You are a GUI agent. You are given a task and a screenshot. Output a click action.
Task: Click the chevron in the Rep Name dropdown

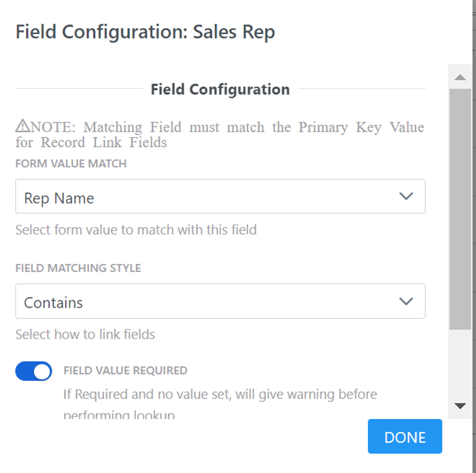[x=406, y=196]
